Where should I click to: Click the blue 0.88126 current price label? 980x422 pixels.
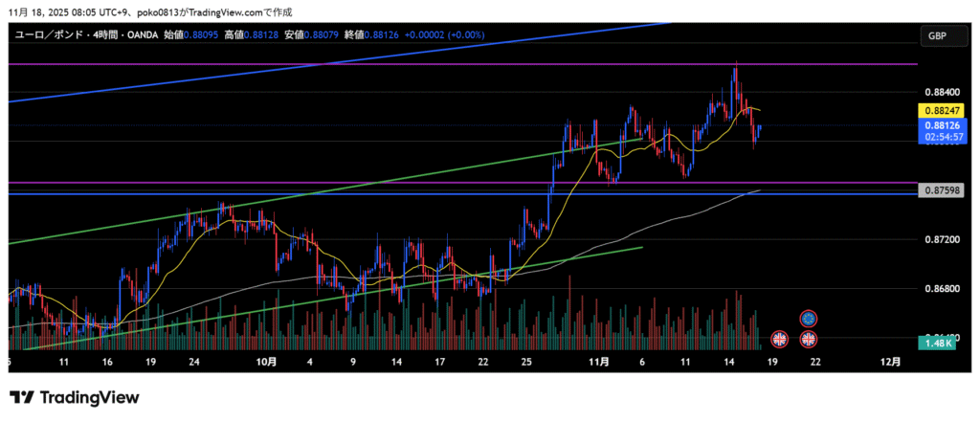click(943, 125)
